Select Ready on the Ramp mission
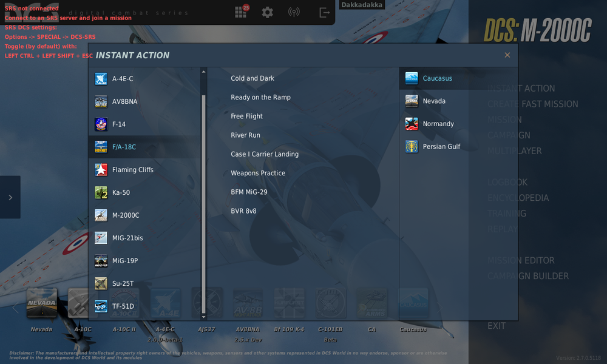Image resolution: width=607 pixels, height=364 pixels. (x=260, y=97)
